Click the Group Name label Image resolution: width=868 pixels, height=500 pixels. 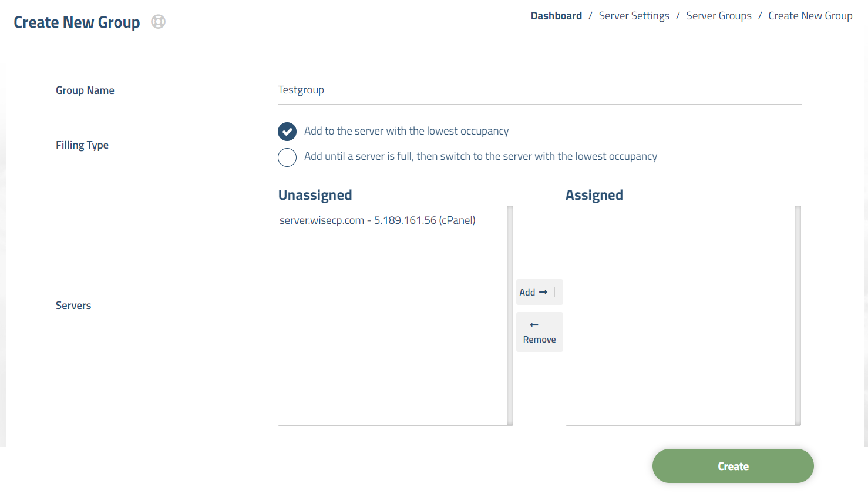85,90
